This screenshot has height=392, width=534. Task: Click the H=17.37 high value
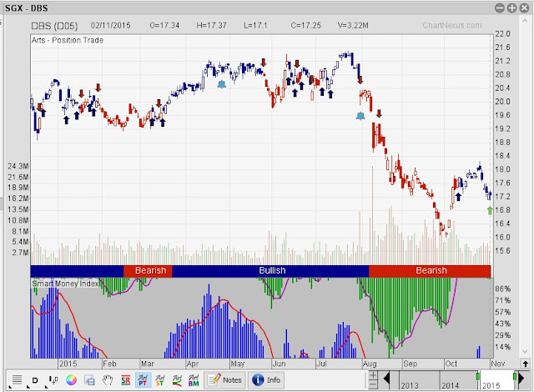tap(211, 26)
